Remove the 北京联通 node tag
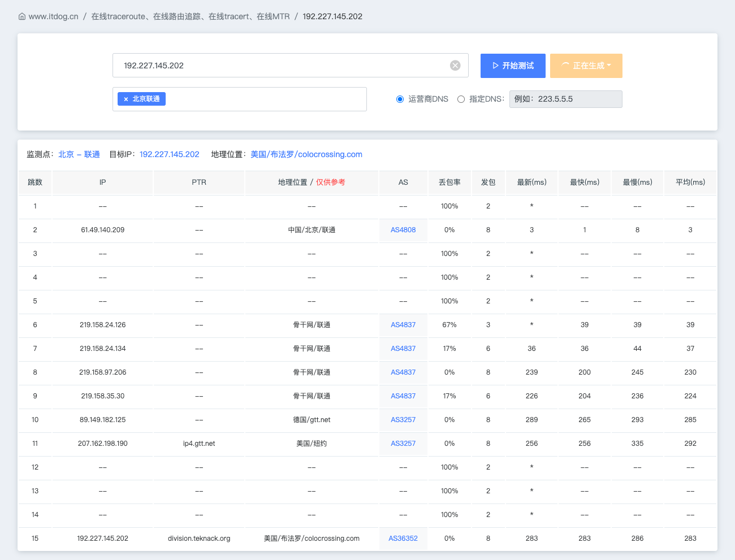735x560 pixels. [126, 99]
